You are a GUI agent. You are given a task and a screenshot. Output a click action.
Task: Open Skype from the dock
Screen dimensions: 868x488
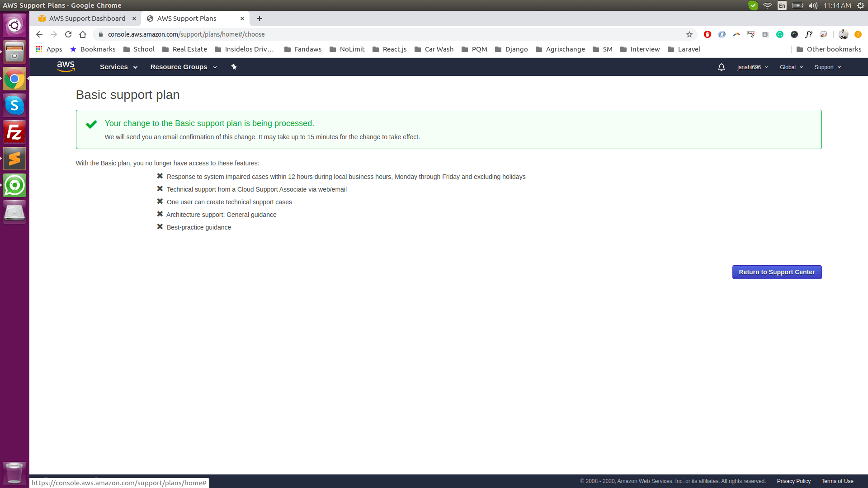[14, 105]
